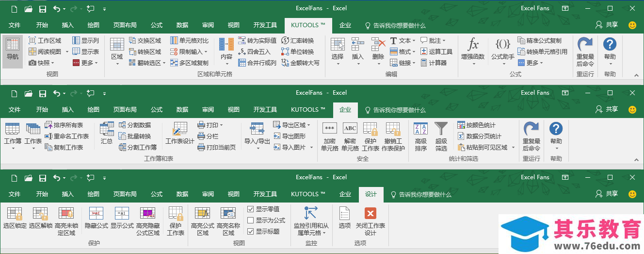Click 高亮公式区域 highlight formulas icon

(203, 213)
